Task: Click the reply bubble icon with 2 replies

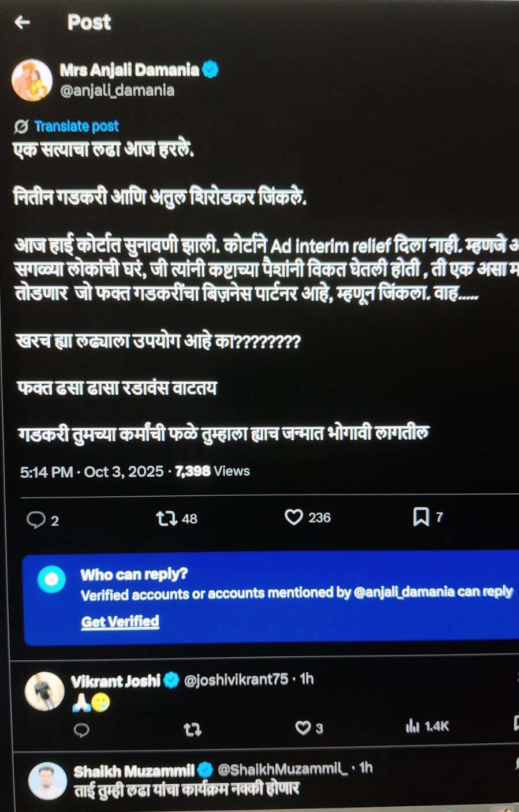Action: [x=36, y=520]
